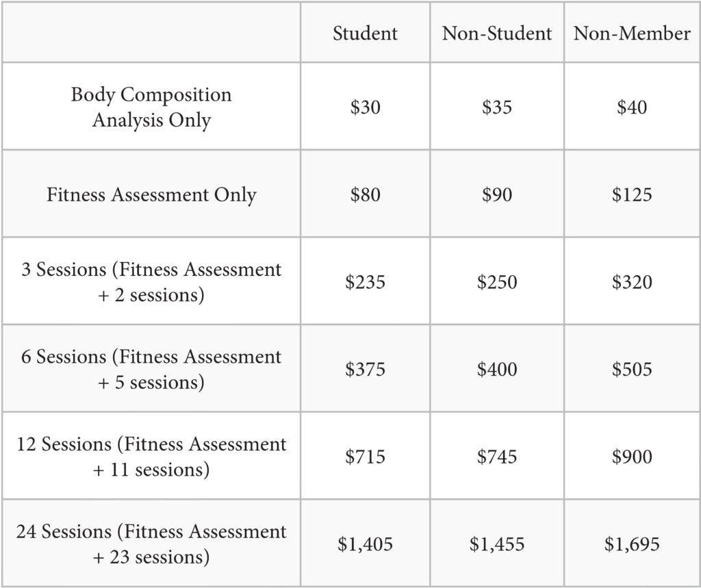Click the Non-Student column header

click(x=497, y=34)
